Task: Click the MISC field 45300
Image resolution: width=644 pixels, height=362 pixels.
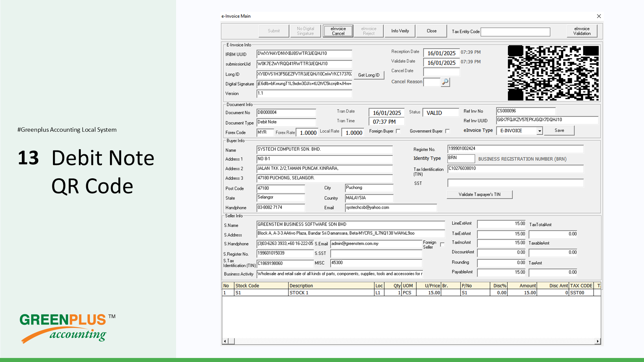Action: point(376,263)
